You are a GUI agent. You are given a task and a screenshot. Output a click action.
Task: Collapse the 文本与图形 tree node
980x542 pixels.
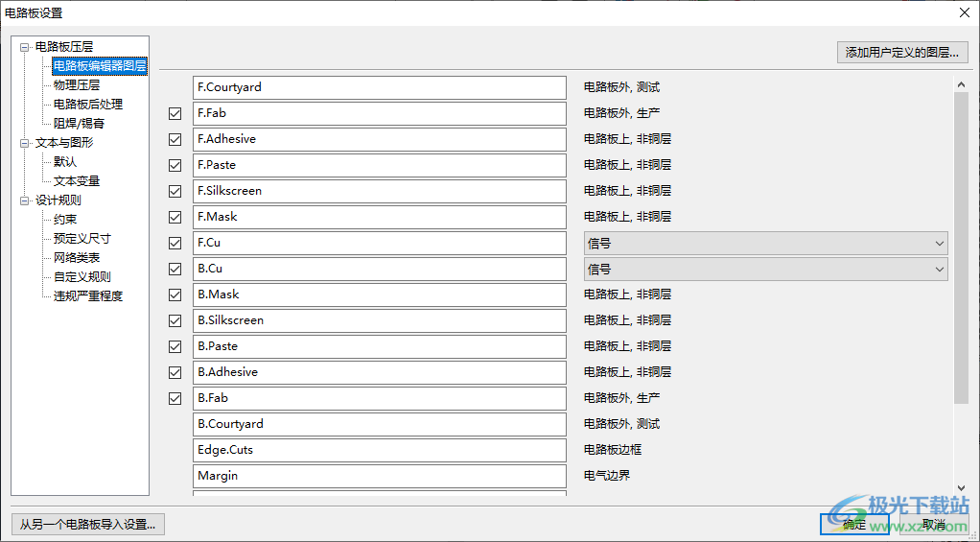tap(25, 143)
